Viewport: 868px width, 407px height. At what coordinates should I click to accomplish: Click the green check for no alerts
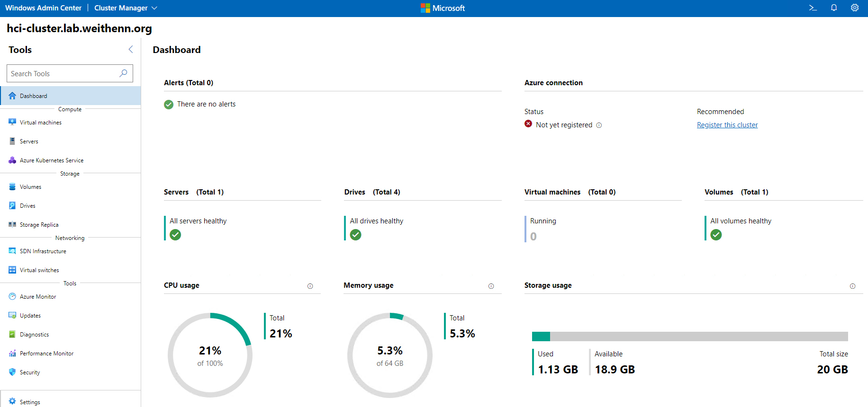[169, 105]
